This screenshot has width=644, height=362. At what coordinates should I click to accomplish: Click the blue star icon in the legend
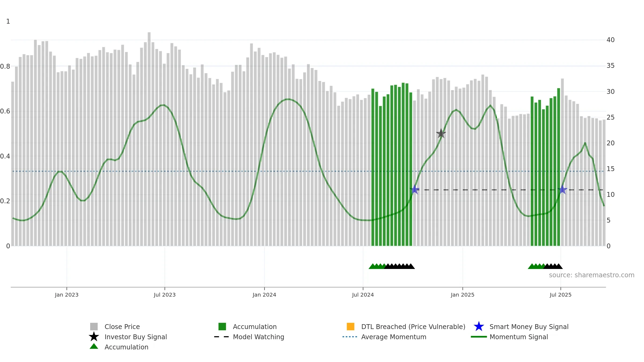[479, 327]
